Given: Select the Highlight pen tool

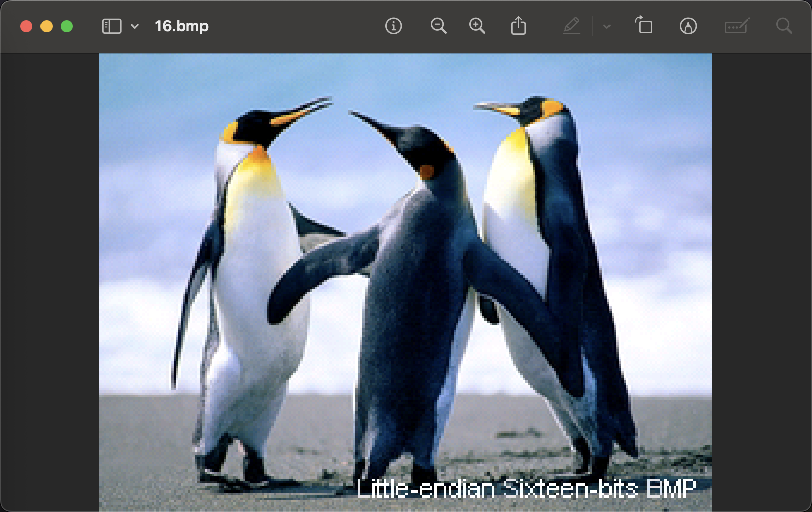Looking at the screenshot, I should point(572,26).
